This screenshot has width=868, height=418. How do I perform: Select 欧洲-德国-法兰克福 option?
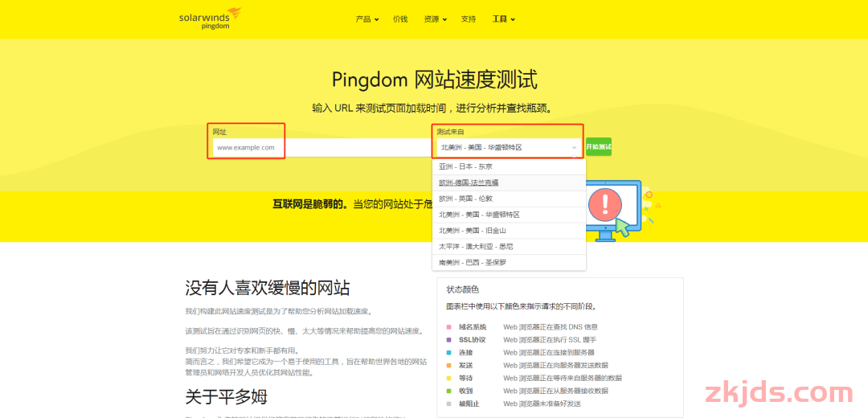click(509, 182)
